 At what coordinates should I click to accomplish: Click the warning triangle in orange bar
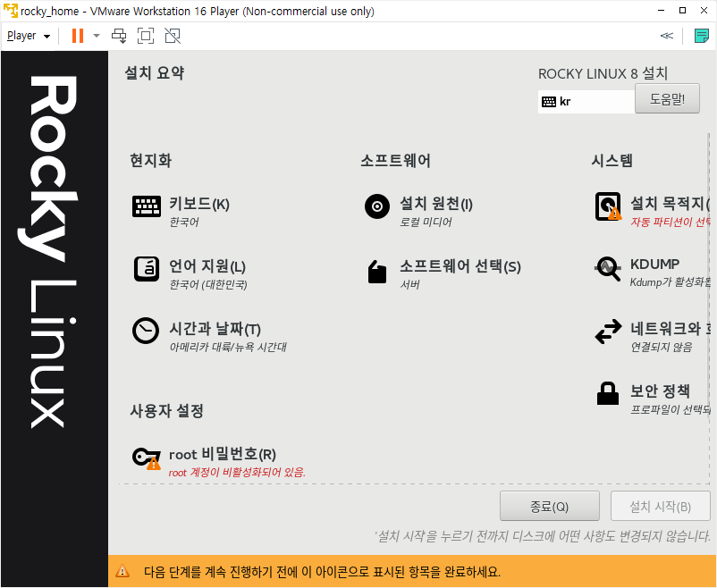[122, 571]
